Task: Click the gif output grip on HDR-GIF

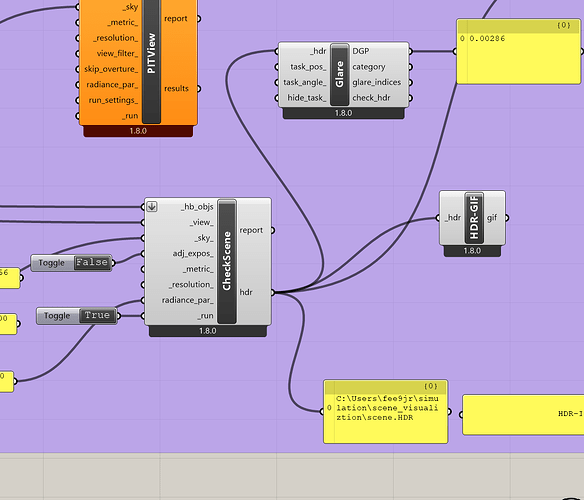Action: pyautogui.click(x=507, y=218)
